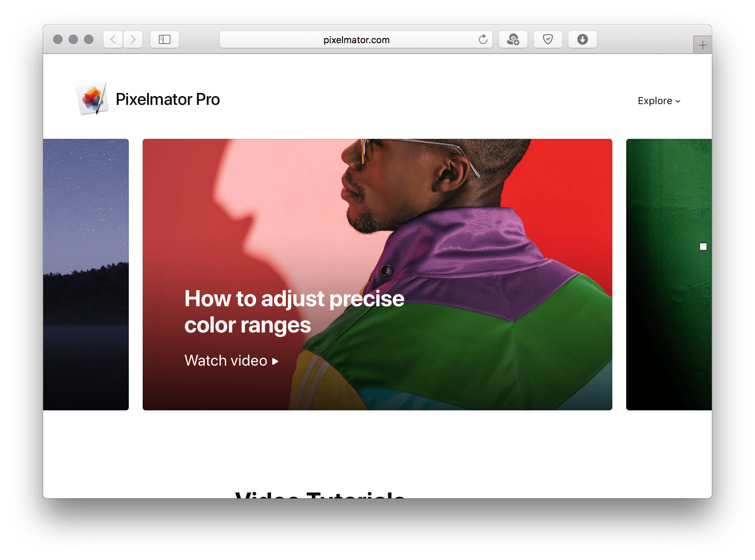Click the pixelmator.com address bar

point(356,39)
